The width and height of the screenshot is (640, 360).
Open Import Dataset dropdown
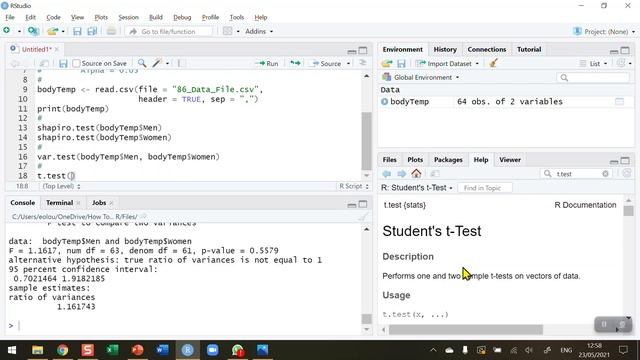click(x=447, y=64)
